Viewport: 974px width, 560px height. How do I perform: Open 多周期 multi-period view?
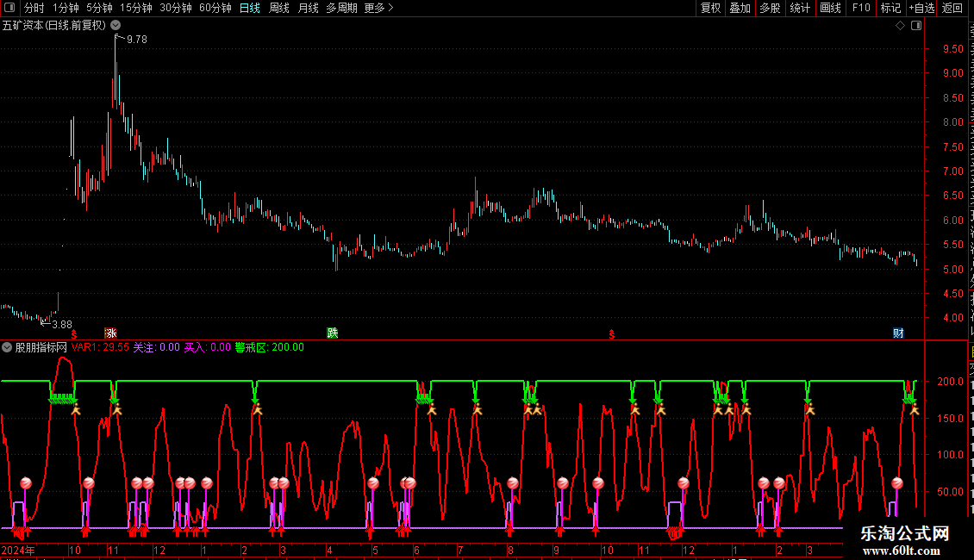pyautogui.click(x=341, y=8)
